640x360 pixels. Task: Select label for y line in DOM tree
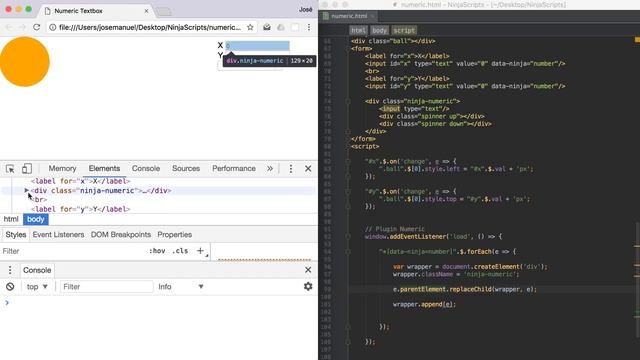(x=81, y=209)
